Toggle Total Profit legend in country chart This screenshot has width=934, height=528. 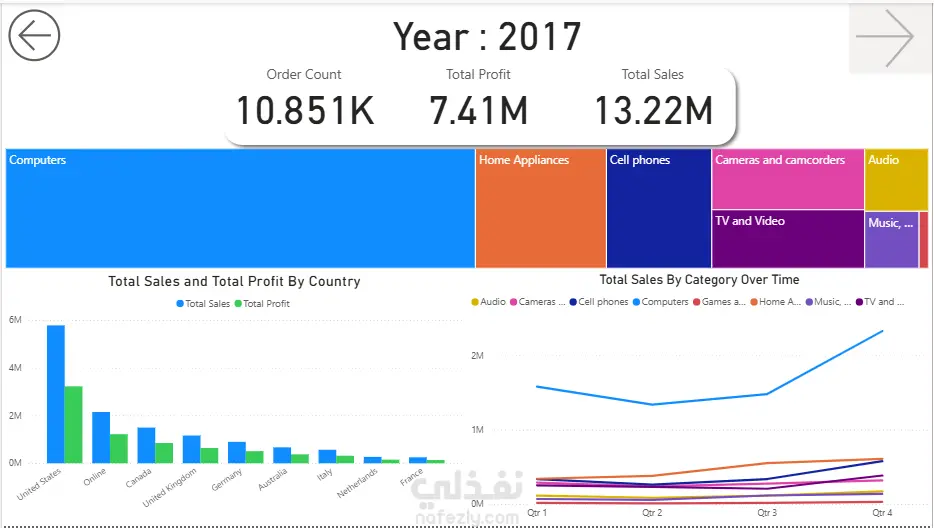pos(262,303)
